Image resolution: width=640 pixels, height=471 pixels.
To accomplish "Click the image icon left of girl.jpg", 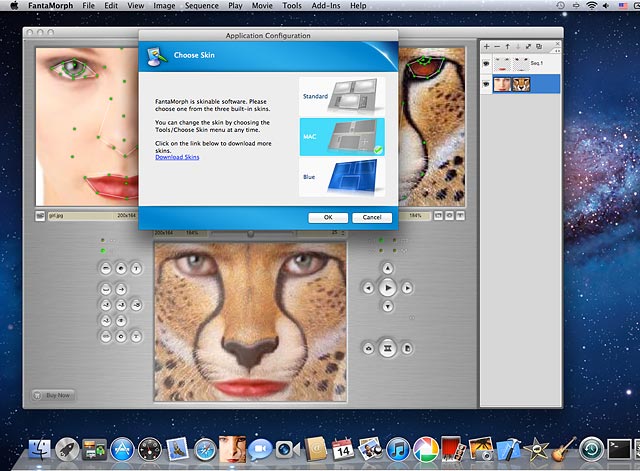I will pos(40,216).
